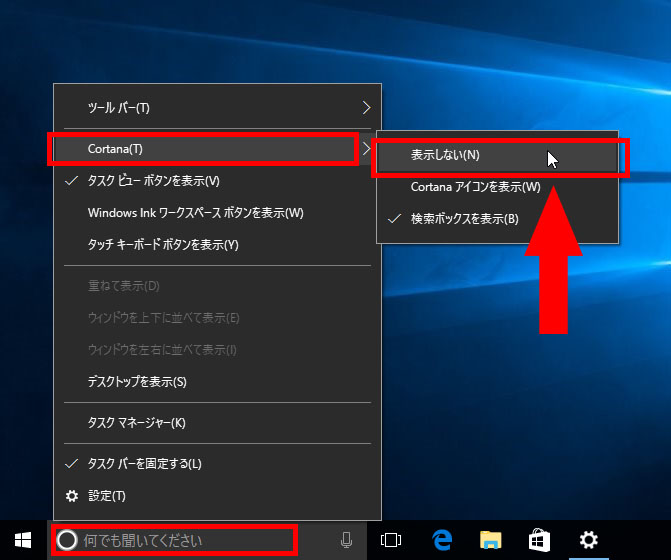Open Task View from the taskbar
Image resolution: width=671 pixels, height=560 pixels.
tap(391, 540)
